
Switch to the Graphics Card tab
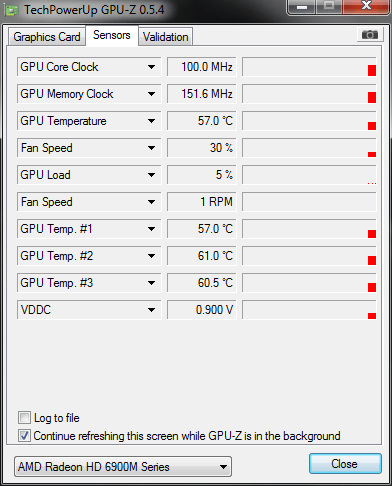click(47, 37)
